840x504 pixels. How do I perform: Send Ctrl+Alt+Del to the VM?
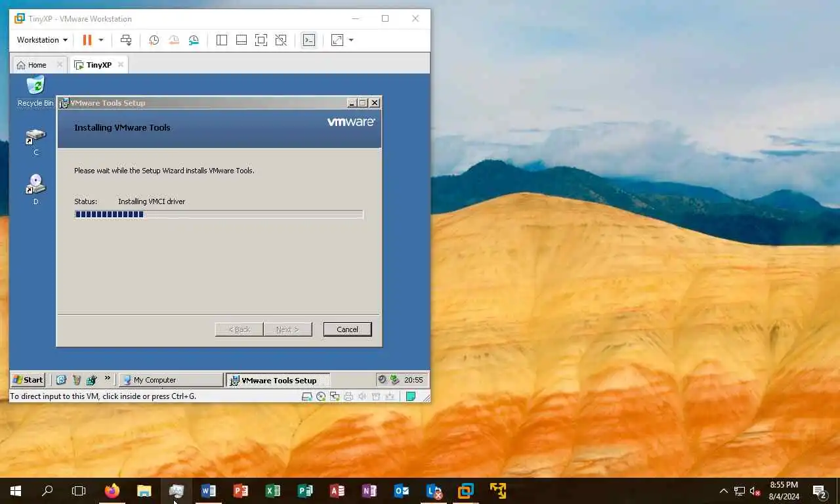[126, 40]
